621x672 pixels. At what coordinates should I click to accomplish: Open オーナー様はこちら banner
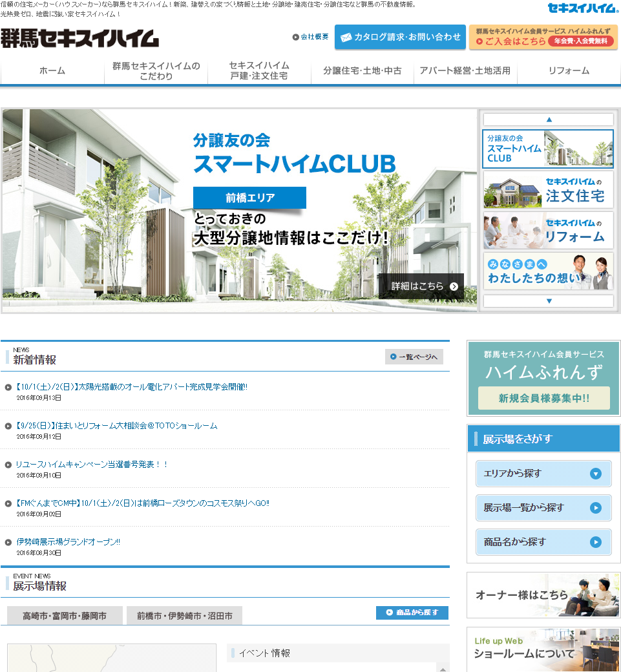tap(543, 595)
